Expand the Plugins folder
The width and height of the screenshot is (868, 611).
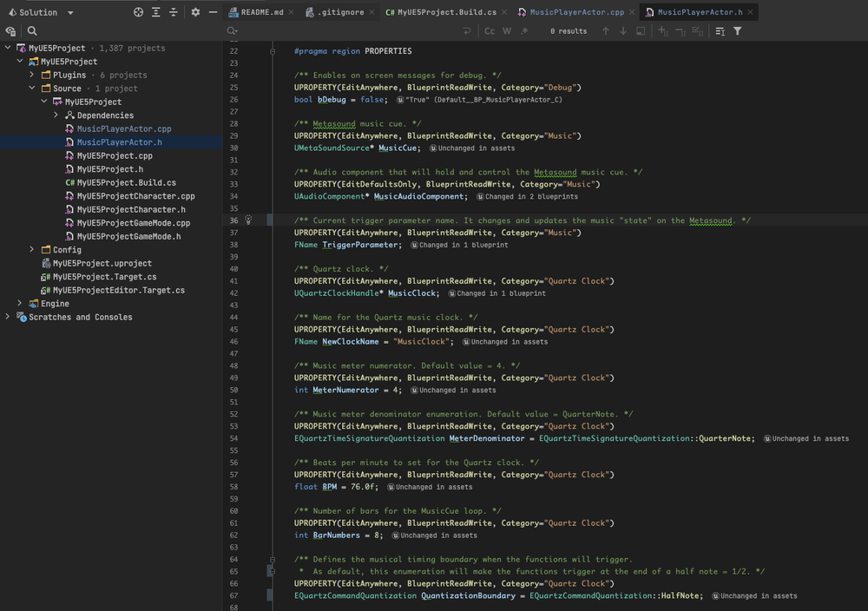32,76
